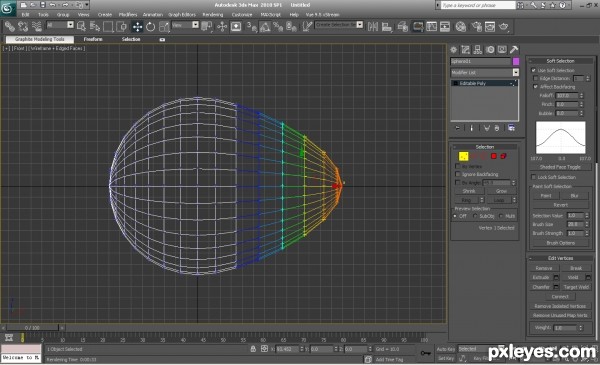
Task: Pick the Rectangular Selection Region tool
Action: [108, 26]
